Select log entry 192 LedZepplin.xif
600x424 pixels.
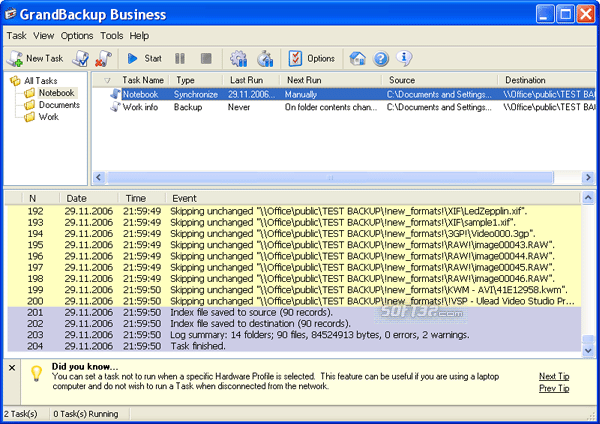pos(294,211)
